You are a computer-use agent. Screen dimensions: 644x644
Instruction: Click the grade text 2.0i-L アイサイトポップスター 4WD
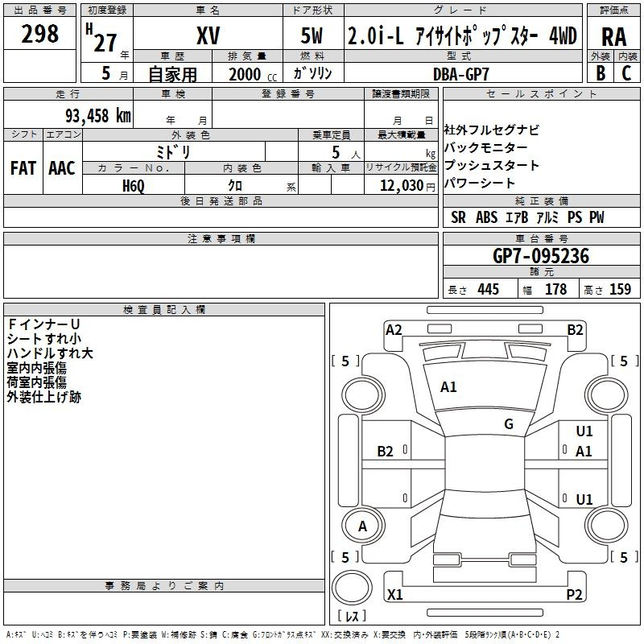pos(462,35)
